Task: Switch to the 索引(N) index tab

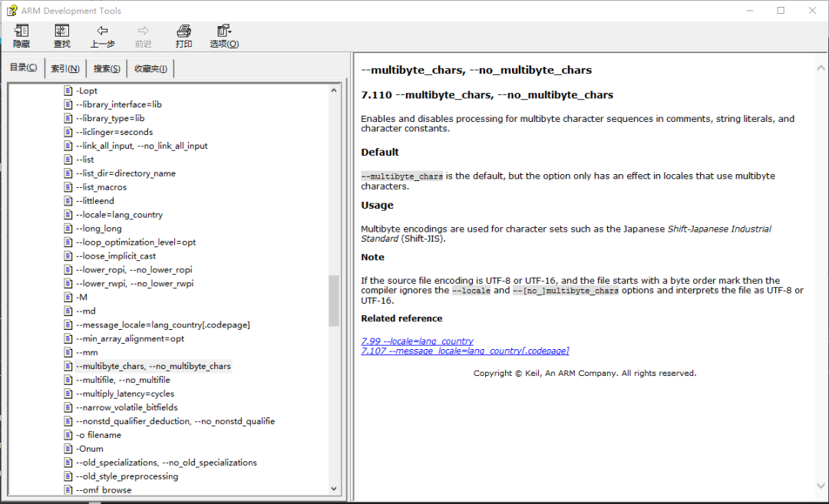Action: click(x=65, y=69)
